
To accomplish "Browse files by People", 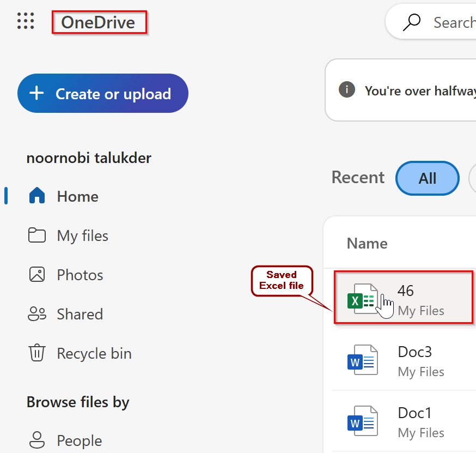I will [x=80, y=440].
